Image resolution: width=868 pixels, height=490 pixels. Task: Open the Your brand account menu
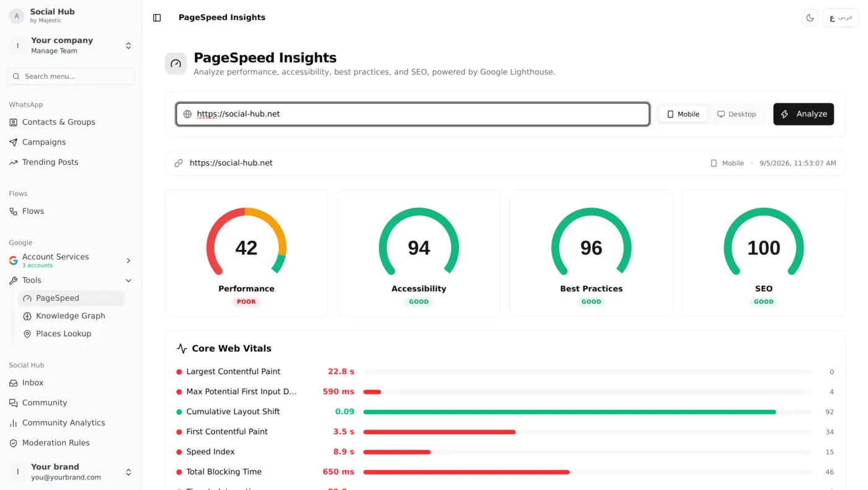[71, 472]
